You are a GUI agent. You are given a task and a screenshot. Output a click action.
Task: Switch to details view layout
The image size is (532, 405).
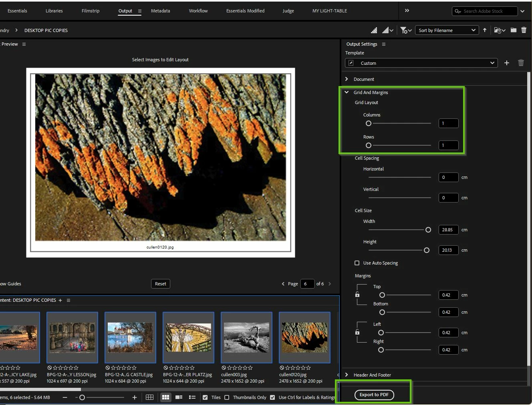click(179, 397)
